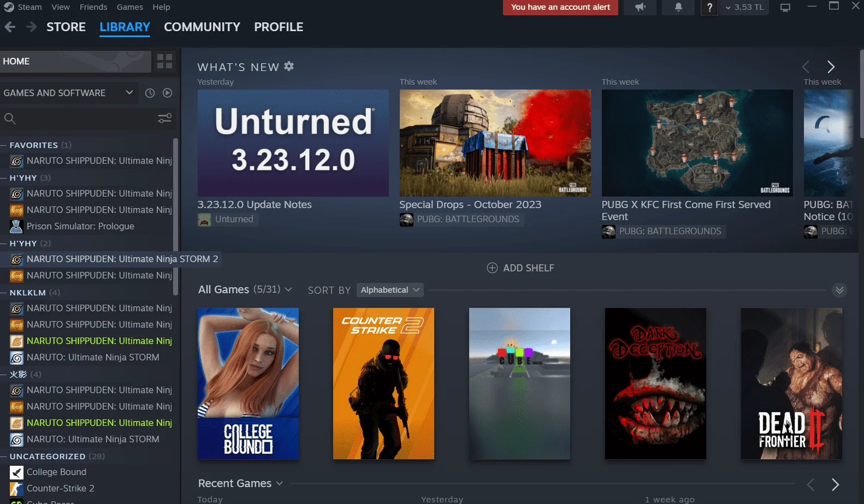Click the Add Shelf plus icon

tap(492, 268)
